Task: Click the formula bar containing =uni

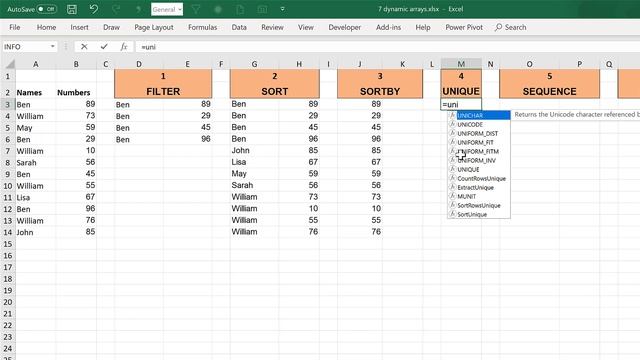Action: [x=388, y=47]
